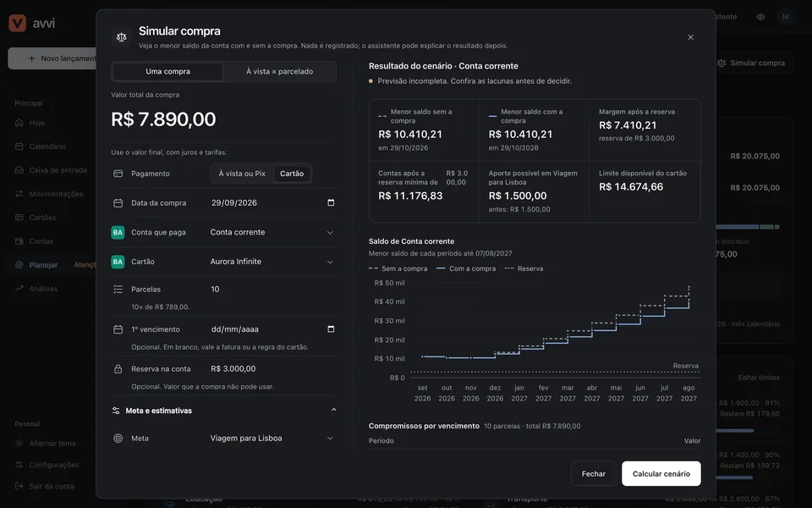
Task: Open Cartões in the sidebar
Action: [42, 218]
